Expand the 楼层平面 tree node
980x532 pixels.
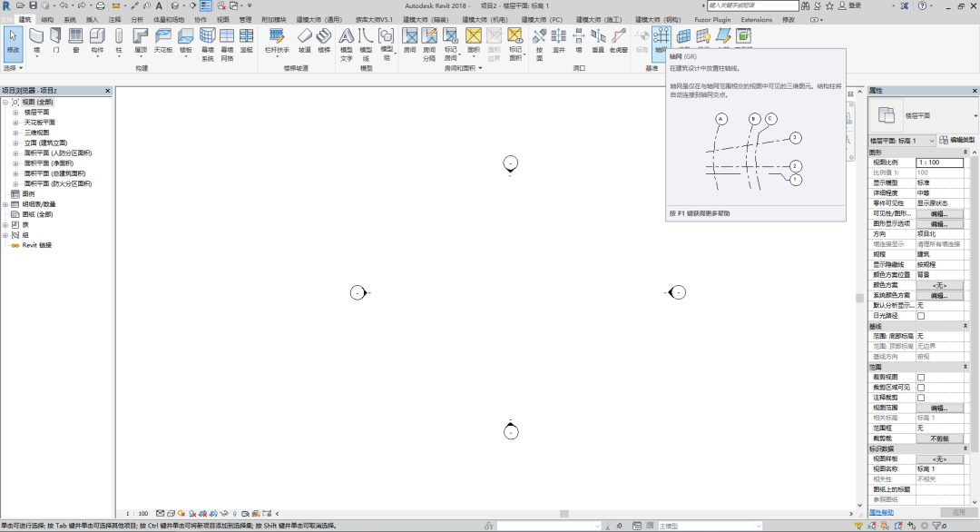15,113
